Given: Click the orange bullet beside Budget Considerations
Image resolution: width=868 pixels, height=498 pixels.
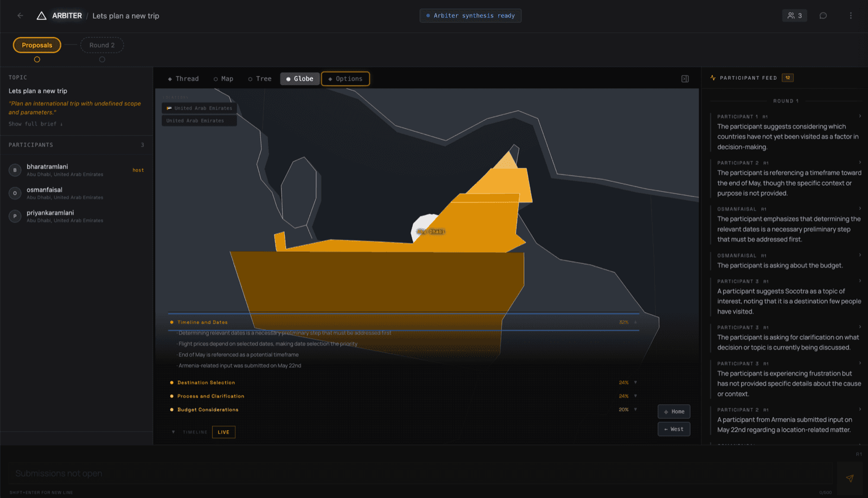Looking at the screenshot, I should [x=171, y=410].
